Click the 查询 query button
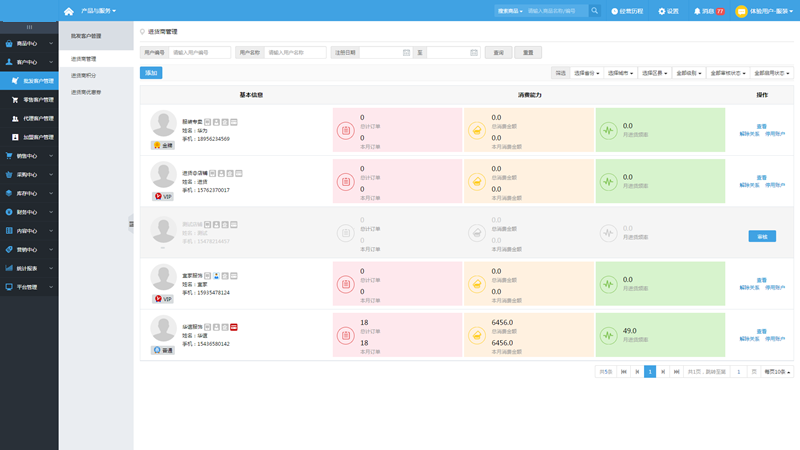This screenshot has width=800, height=450. pyautogui.click(x=498, y=53)
